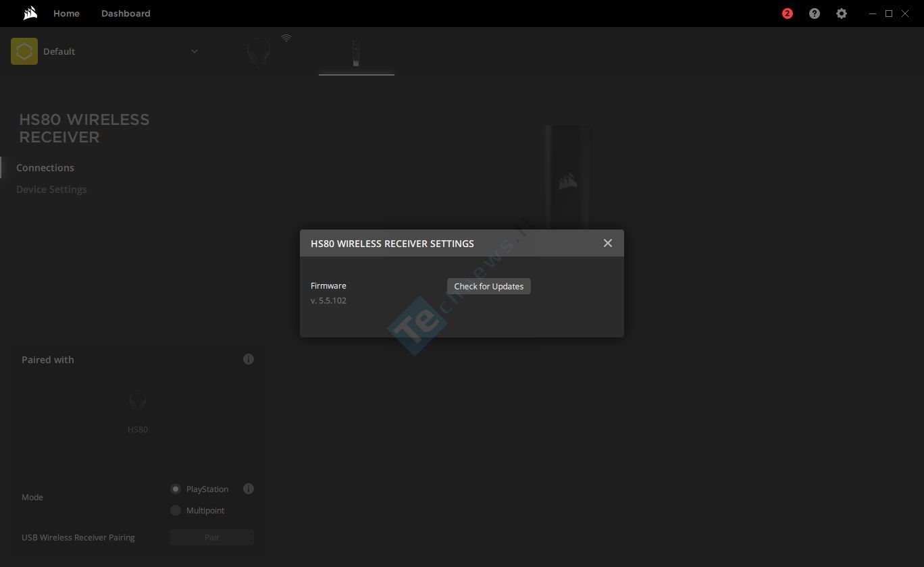Select Multipoint mode radio button

[176, 510]
